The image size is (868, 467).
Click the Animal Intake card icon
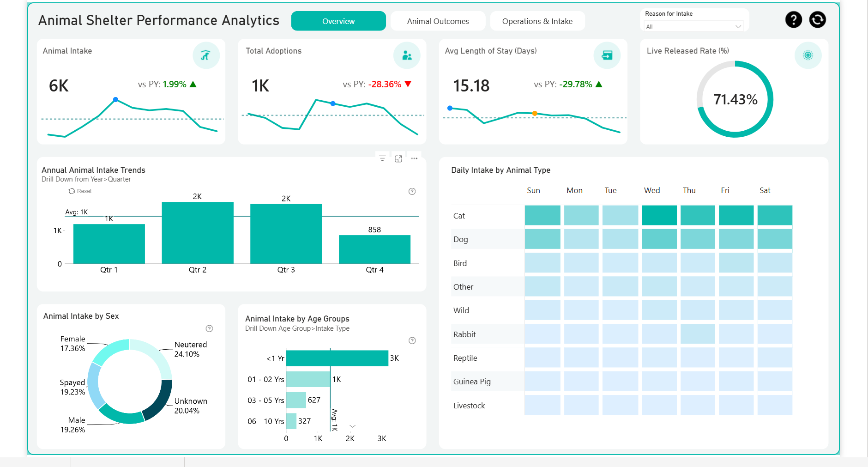[x=206, y=55]
